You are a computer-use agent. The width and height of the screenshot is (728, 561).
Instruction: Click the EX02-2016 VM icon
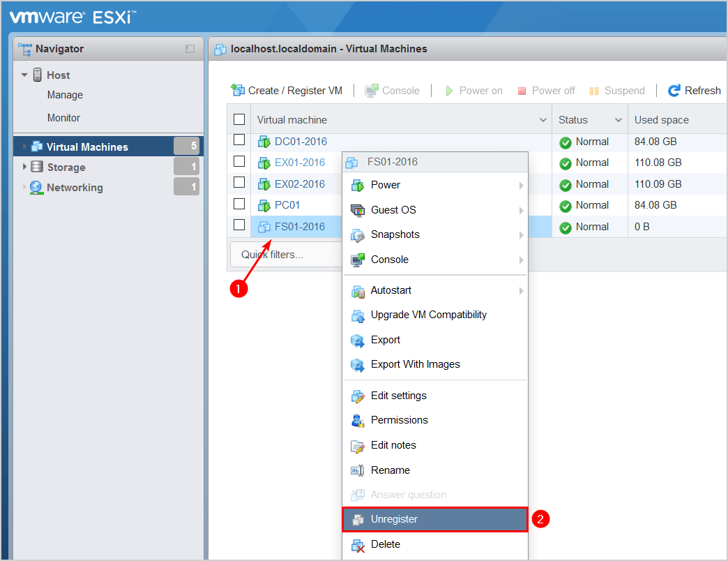point(264,184)
